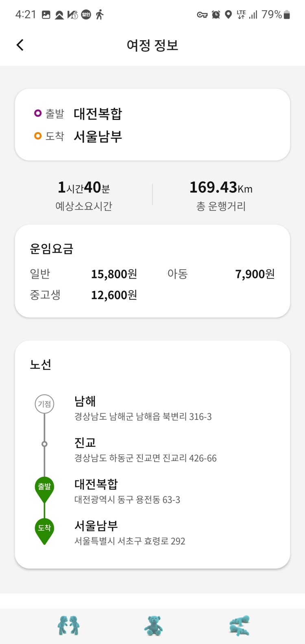Tap the battery indicator in status bar
Viewport: 305px width, 644px height.
(287, 15)
